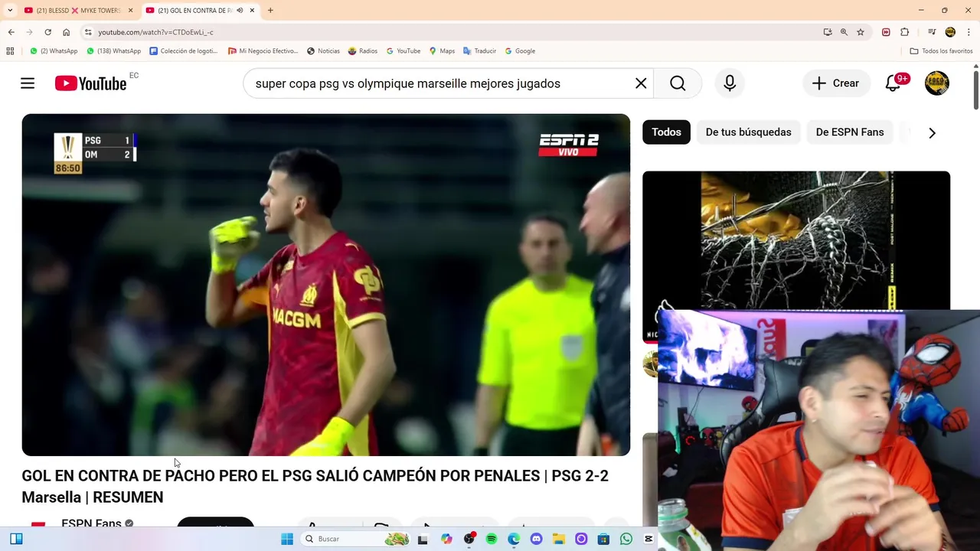The width and height of the screenshot is (980, 551).
Task: Reload the current page
Action: click(x=47, y=32)
